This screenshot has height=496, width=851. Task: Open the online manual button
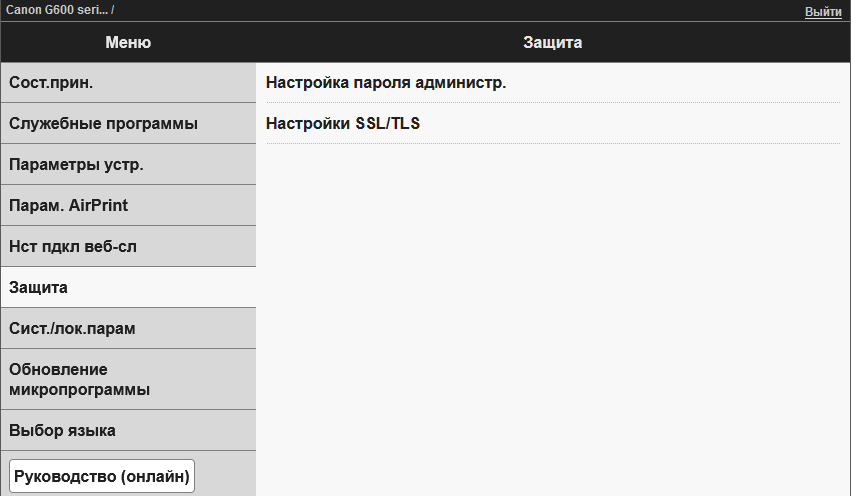pos(102,477)
